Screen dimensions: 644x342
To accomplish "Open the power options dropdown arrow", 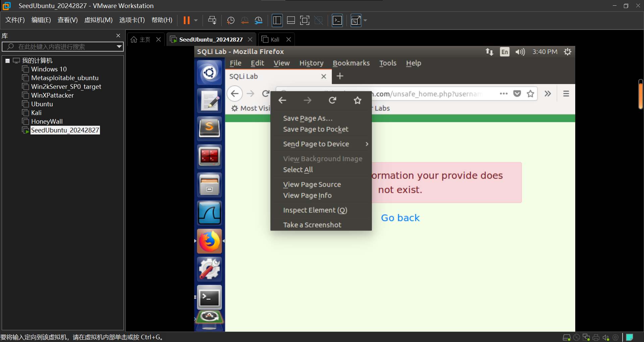I will coord(196,20).
